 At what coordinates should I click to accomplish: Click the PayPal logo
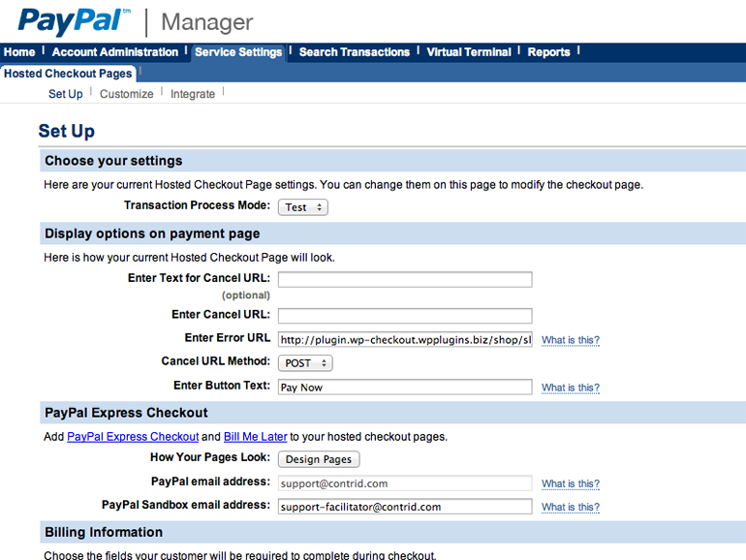tap(75, 20)
